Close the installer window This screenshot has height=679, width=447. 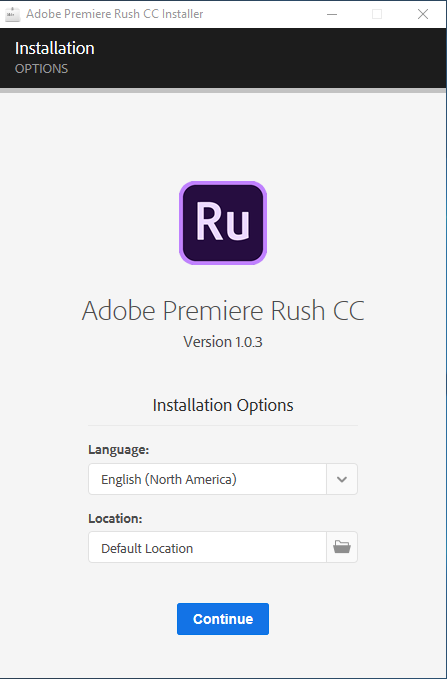423,14
